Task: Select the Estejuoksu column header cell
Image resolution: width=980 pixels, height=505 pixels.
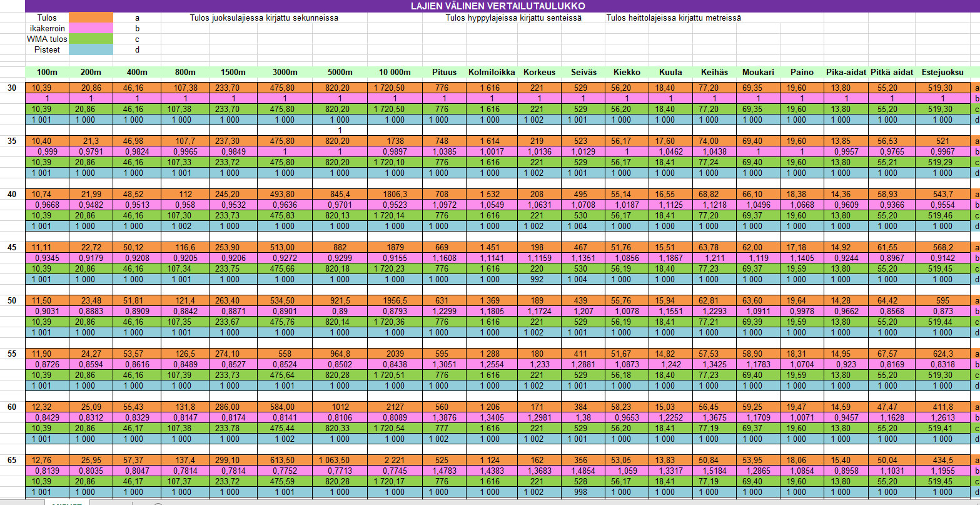Action: 942,72
